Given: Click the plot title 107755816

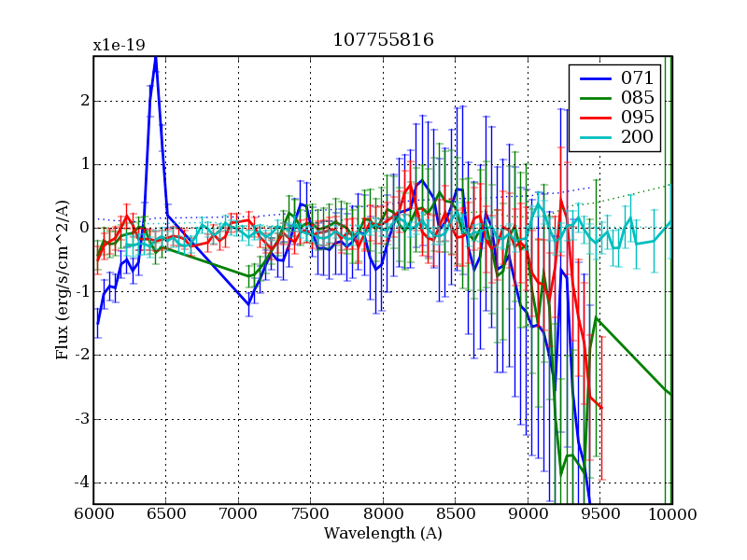Looking at the screenshot, I should (383, 40).
